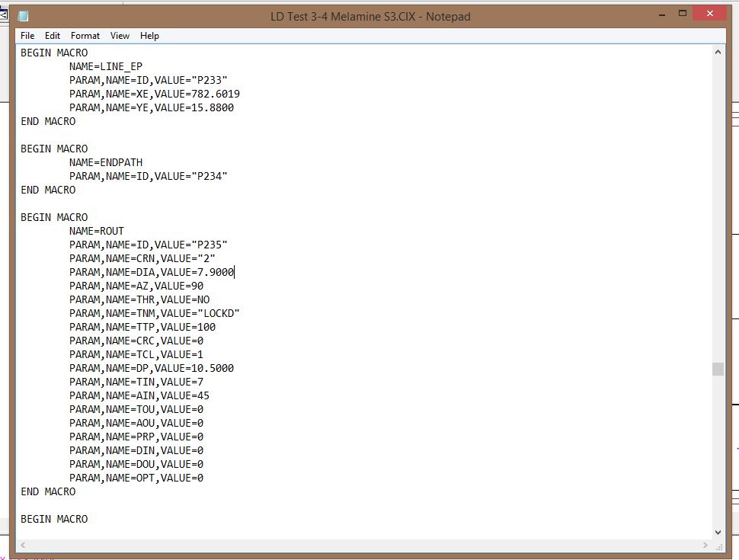
Task: Click the TOU parameter line
Action: click(x=136, y=409)
